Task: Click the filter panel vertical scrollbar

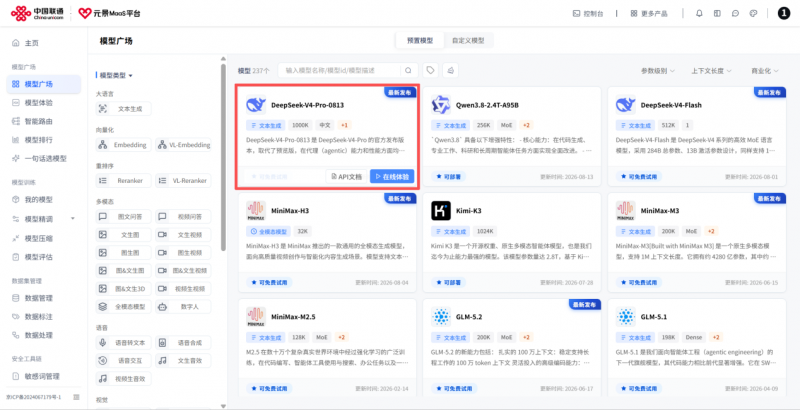Action: tap(223, 157)
